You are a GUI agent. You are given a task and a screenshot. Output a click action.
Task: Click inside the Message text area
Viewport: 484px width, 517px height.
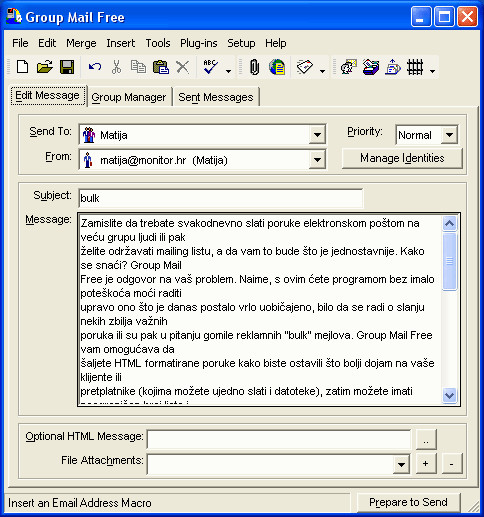pos(260,309)
